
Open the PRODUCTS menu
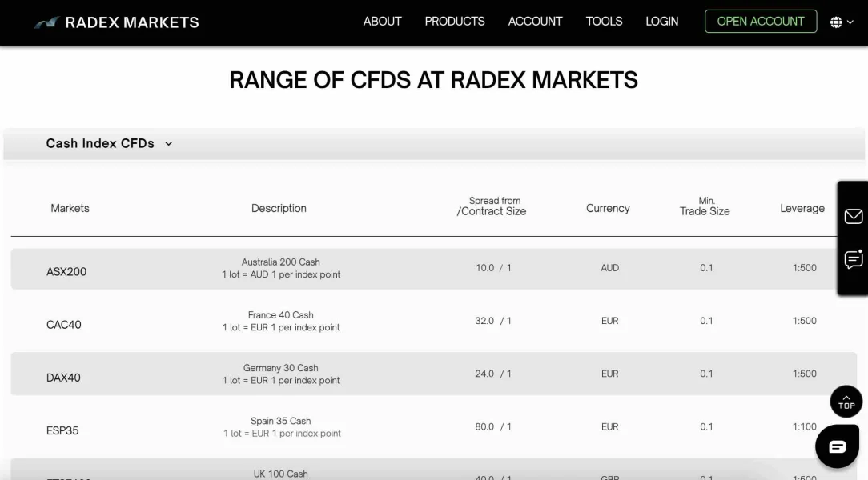coord(454,22)
